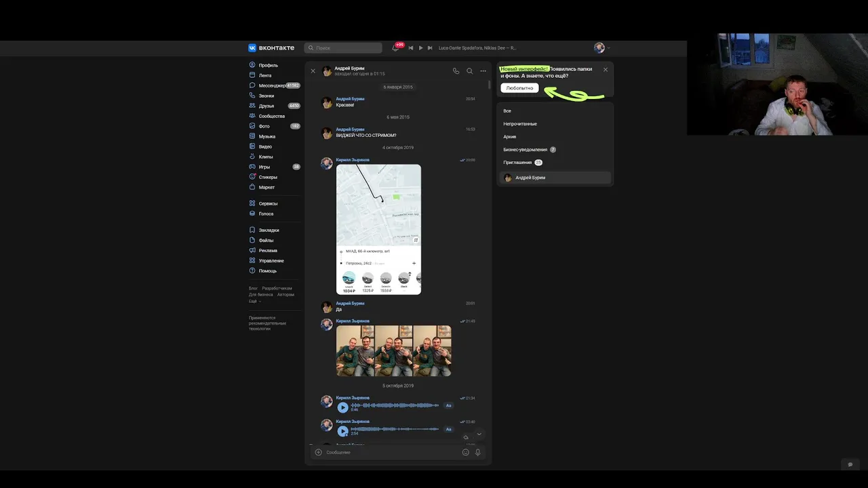Select Андрей Бурим in the folder list
Viewport: 868px width, 488px height.
pos(555,178)
